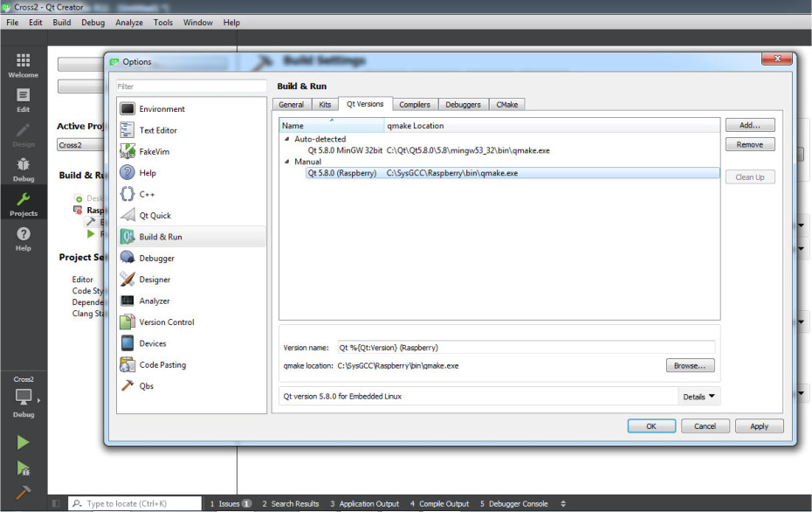Select Environment category in Options
This screenshot has width=812, height=512.
coord(191,109)
